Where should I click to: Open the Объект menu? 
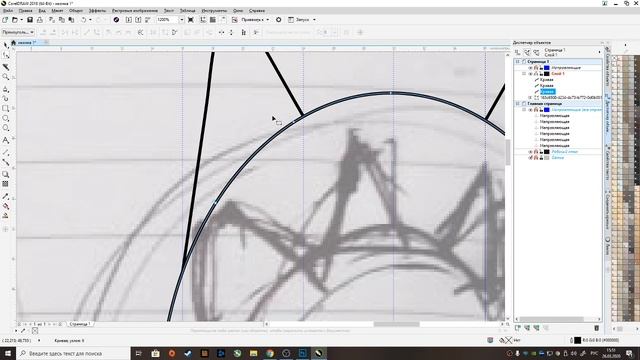(76, 11)
